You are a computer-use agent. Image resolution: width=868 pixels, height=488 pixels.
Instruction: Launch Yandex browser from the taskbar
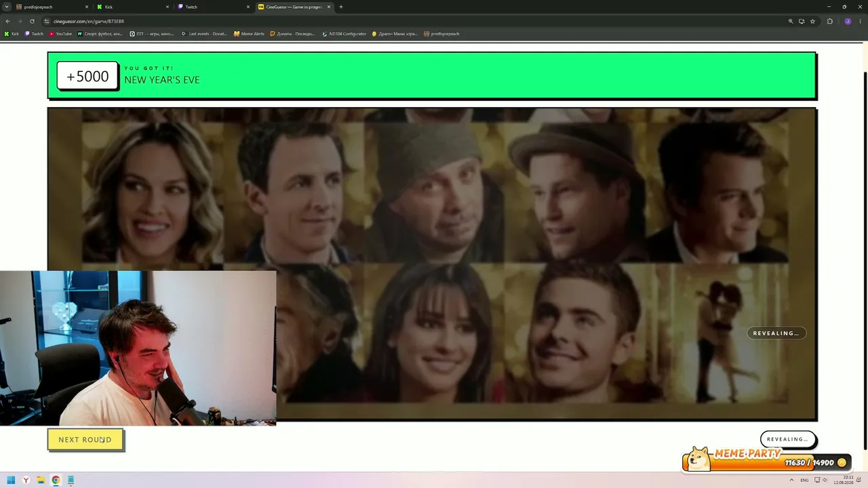point(26,481)
